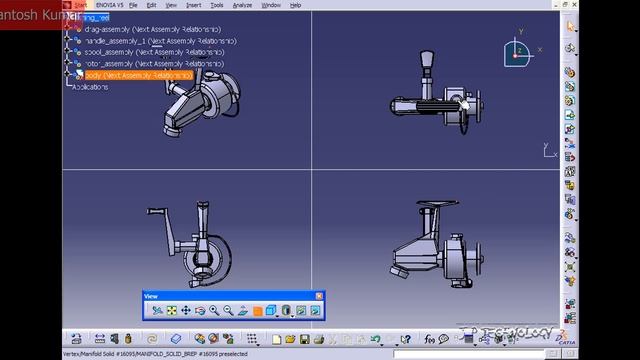Select handle_assembly_1 in the specification tree
Screen dimensions: 640x360
pyautogui.click(x=160, y=41)
